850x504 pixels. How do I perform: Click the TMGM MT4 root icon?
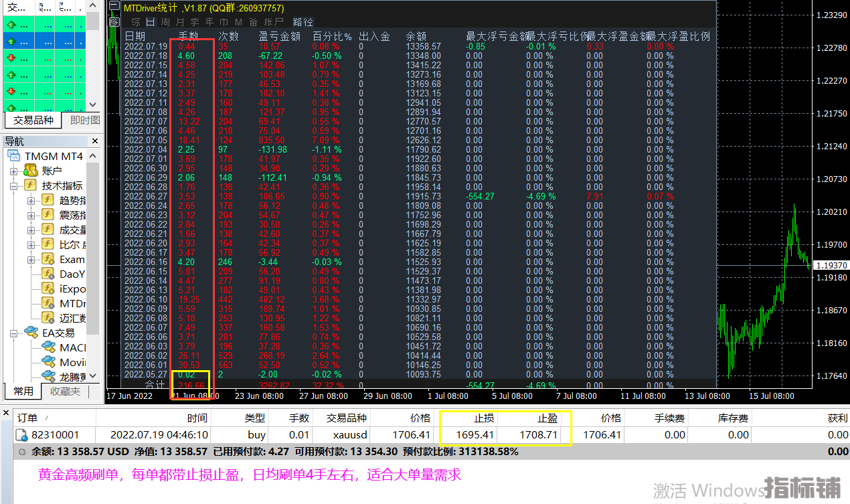(x=14, y=156)
